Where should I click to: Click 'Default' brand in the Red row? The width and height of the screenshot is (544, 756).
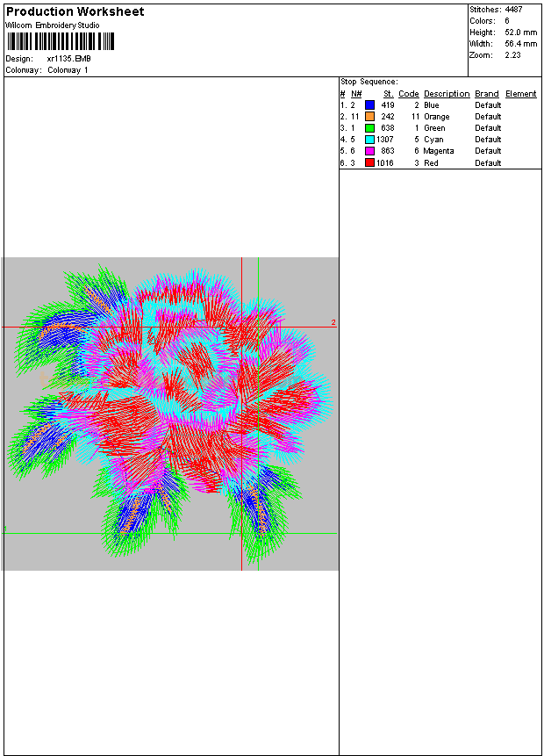[488, 163]
